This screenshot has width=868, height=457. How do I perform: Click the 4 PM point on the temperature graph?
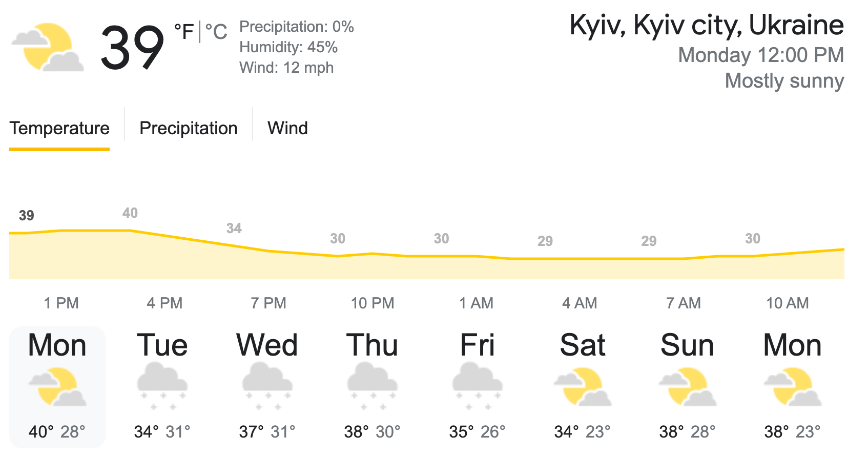pos(163,232)
